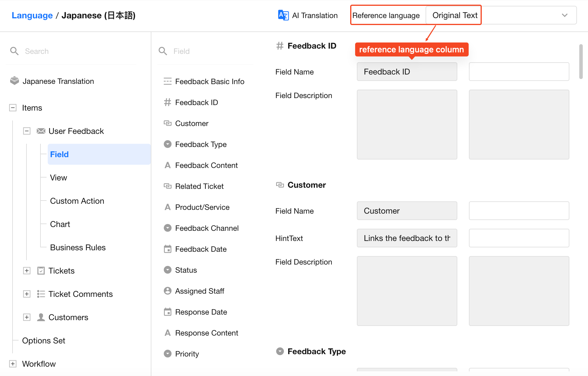Viewport: 588px width, 376px height.
Task: Click the Japanese Translation package icon
Action: (14, 81)
